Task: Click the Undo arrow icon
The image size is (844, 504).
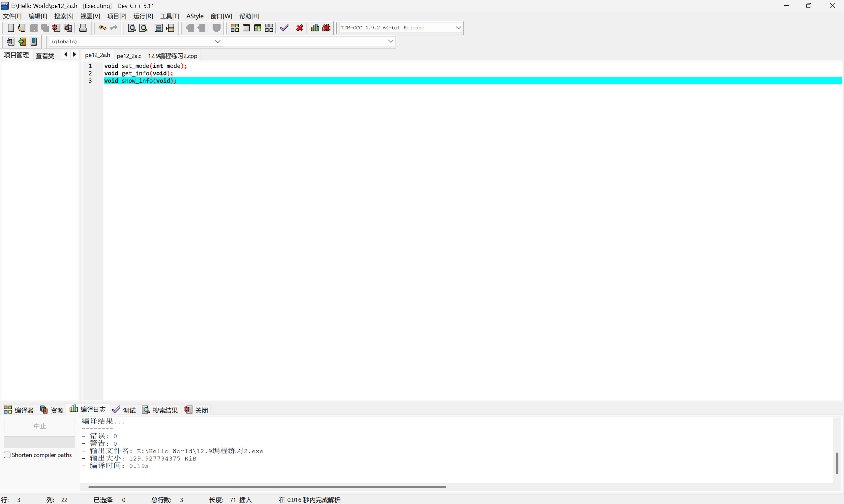Action: [x=102, y=28]
